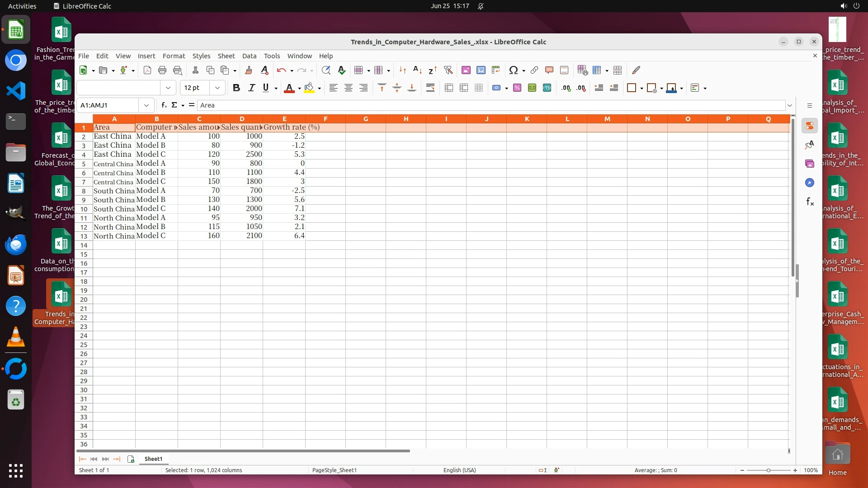This screenshot has height=488, width=868.
Task: Open the background color dropdown arrow
Action: click(320, 89)
